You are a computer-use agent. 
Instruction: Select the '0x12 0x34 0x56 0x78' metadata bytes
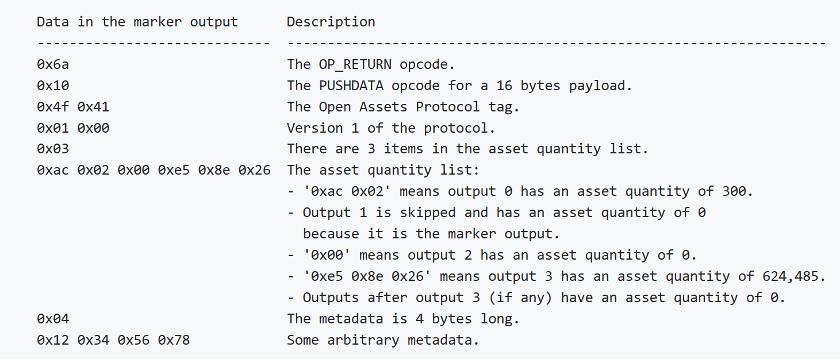113,340
